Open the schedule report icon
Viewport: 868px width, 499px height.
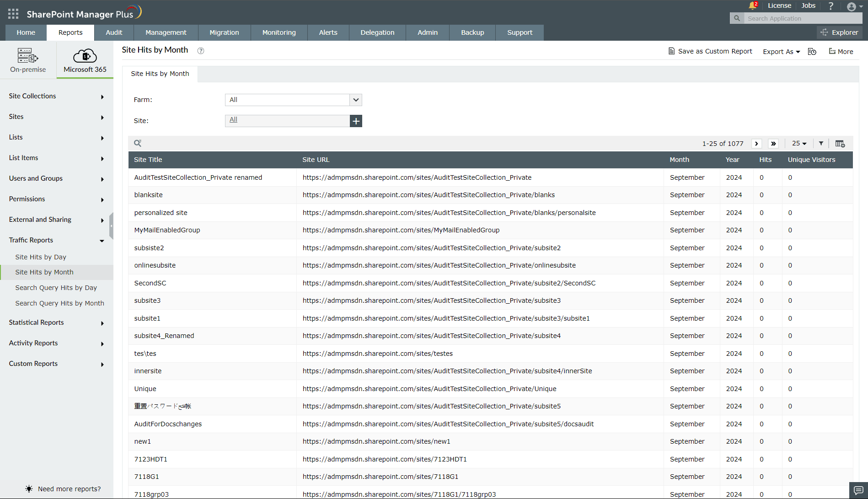812,52
